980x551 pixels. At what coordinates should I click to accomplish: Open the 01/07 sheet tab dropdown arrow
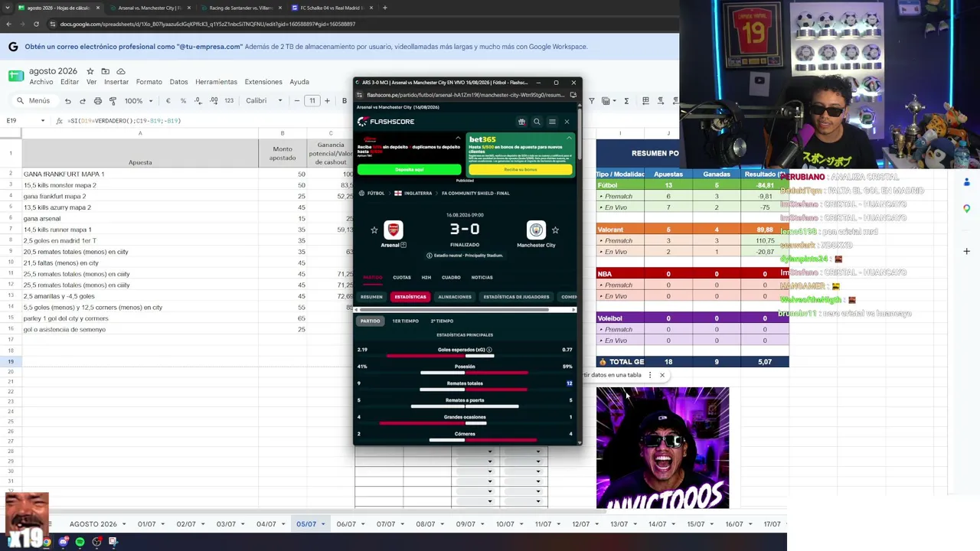pos(162,524)
